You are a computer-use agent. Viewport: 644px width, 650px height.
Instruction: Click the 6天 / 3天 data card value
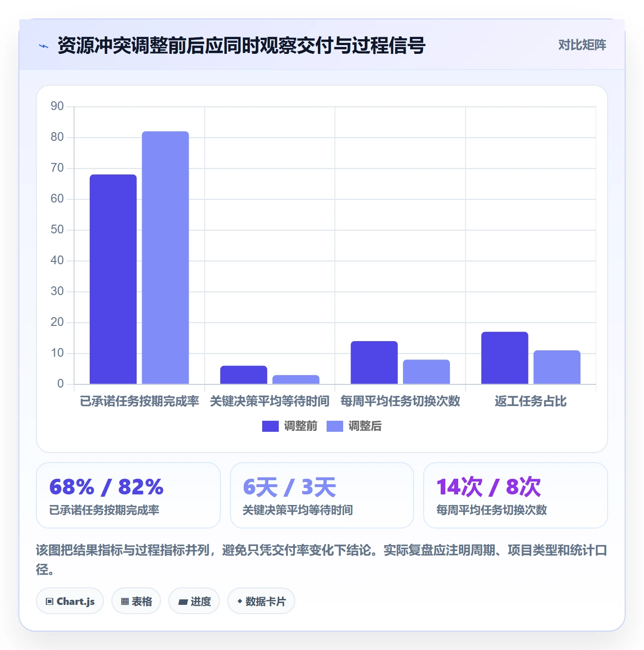coord(289,487)
